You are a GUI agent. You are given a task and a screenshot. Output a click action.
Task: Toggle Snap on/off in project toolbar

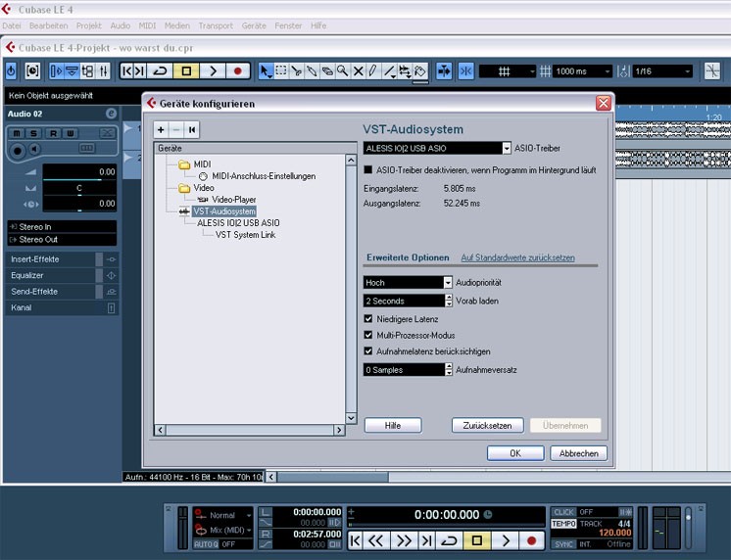pyautogui.click(x=465, y=71)
